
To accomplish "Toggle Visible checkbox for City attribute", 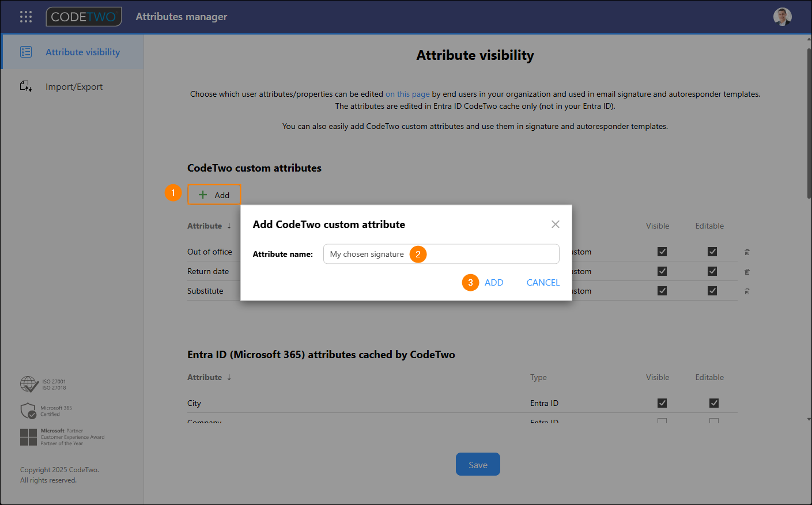I will [662, 403].
